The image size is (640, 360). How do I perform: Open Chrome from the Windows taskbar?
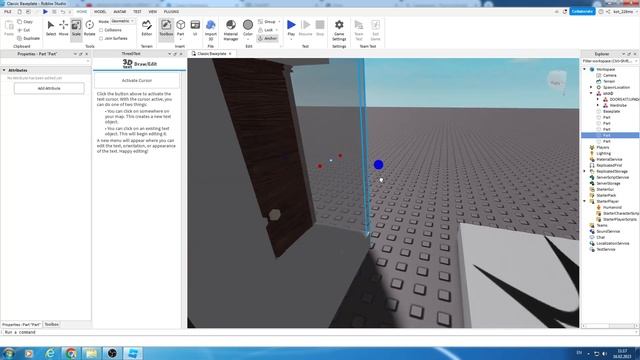[x=71, y=353]
